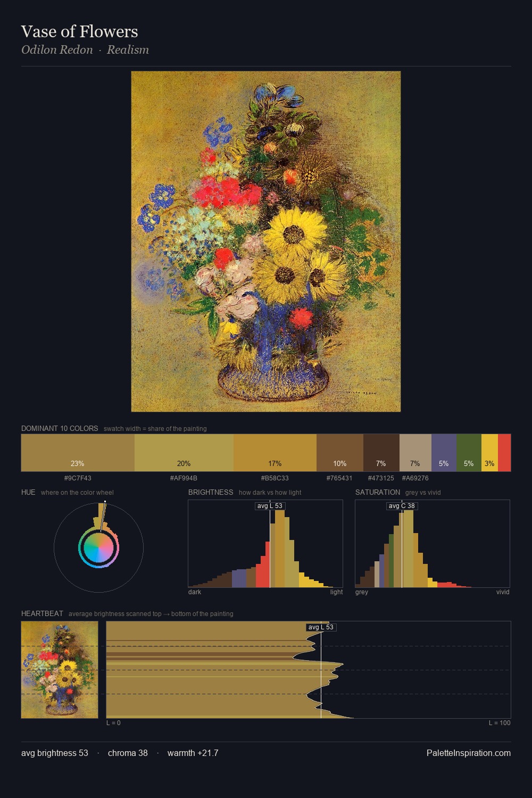Click "avg brightness 53" in the footer
The image size is (532, 798).
click(55, 753)
